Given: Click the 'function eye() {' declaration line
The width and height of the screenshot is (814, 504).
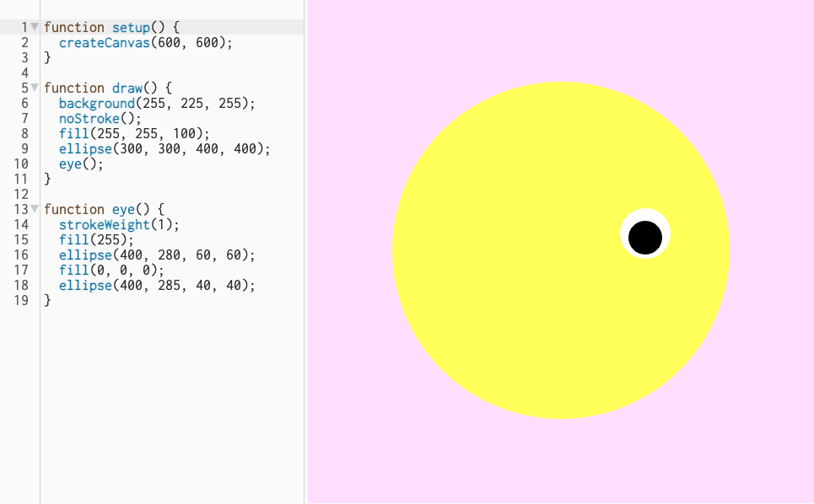Looking at the screenshot, I should click(x=104, y=209).
